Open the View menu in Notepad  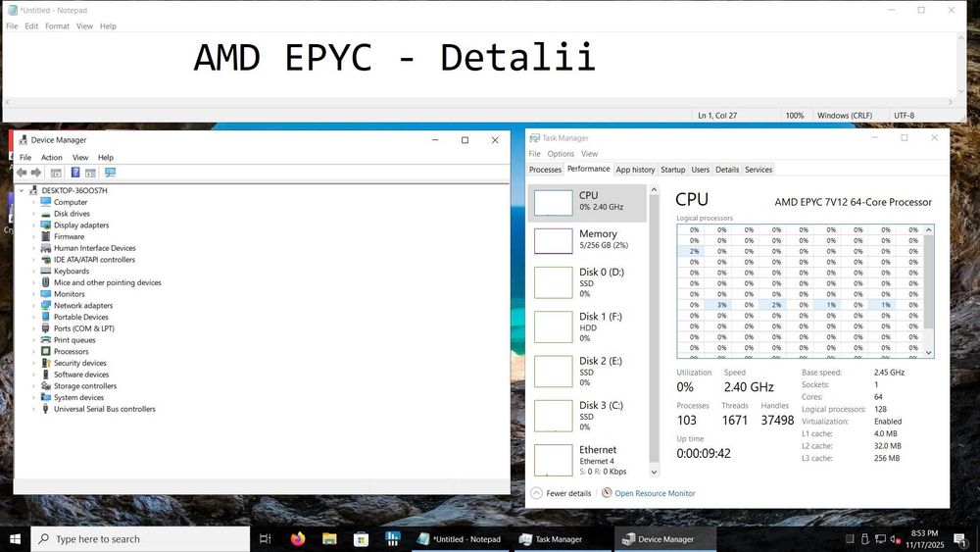coord(84,26)
